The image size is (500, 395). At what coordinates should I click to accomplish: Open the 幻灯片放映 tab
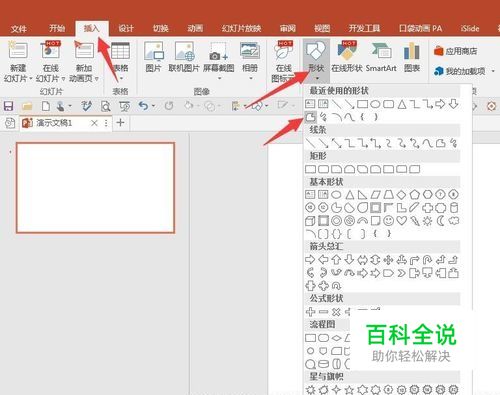[242, 28]
